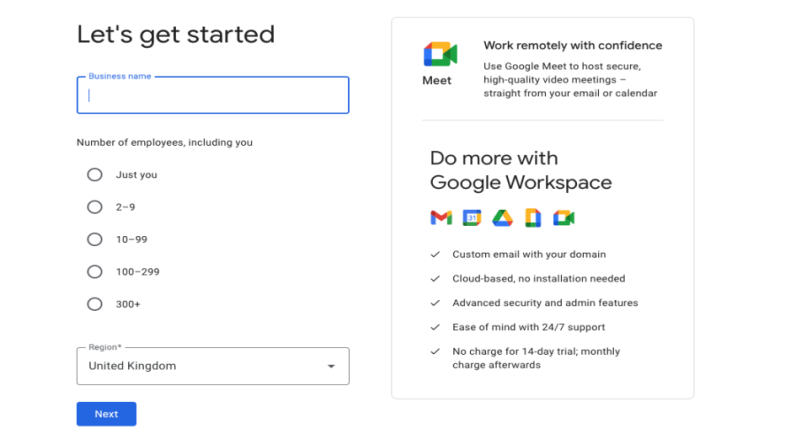Choose the 10–99 employees radio button
Image resolution: width=796 pixels, height=445 pixels.
[x=94, y=239]
